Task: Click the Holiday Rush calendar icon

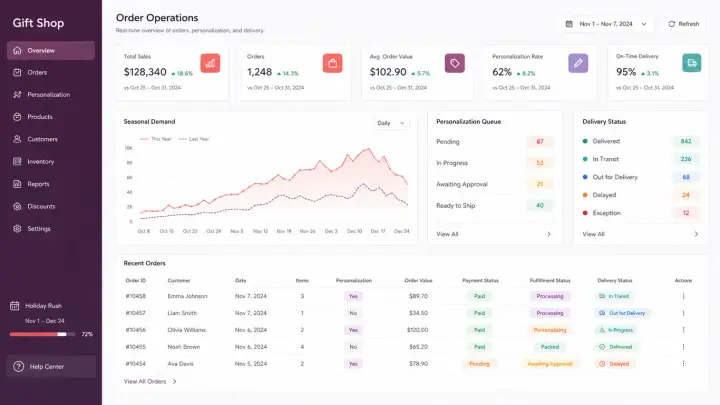Action: (x=15, y=305)
